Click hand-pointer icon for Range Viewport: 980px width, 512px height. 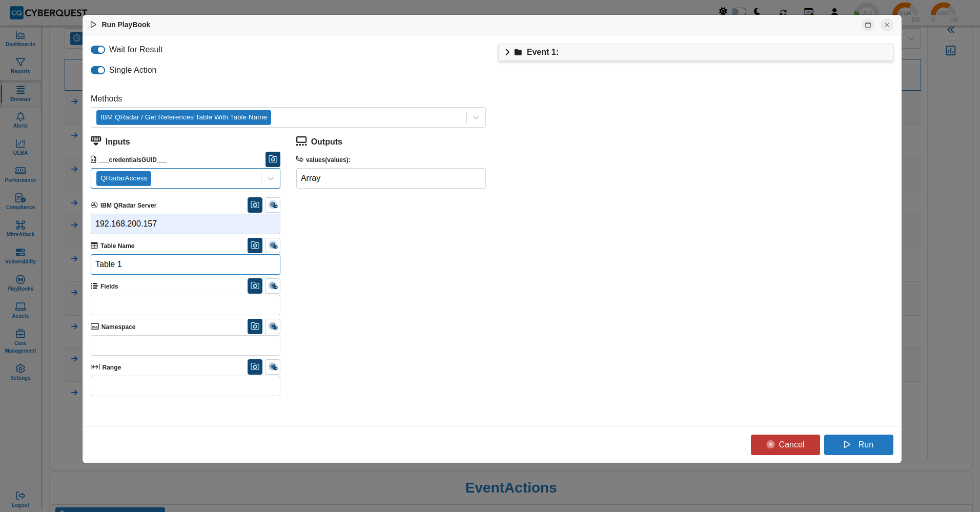(273, 367)
